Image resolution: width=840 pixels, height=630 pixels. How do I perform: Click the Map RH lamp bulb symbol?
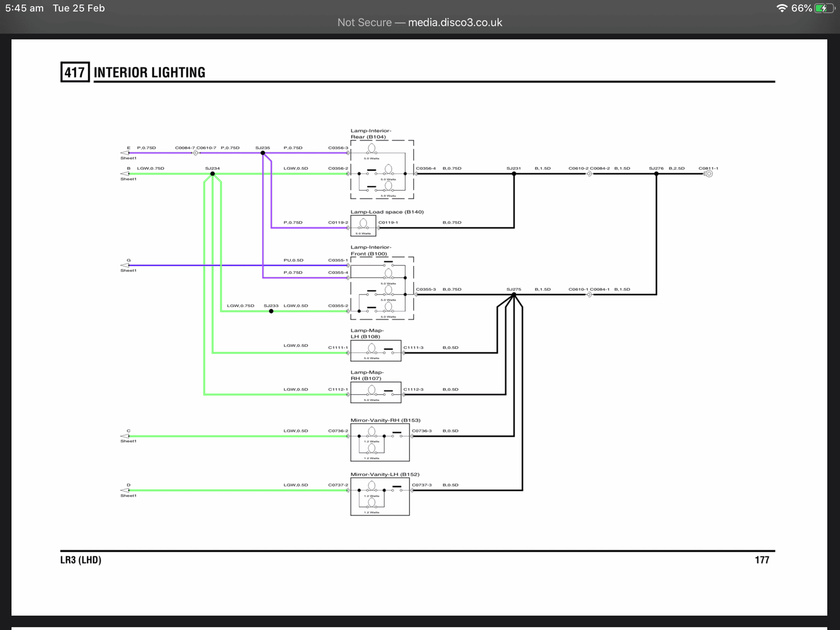click(372, 390)
